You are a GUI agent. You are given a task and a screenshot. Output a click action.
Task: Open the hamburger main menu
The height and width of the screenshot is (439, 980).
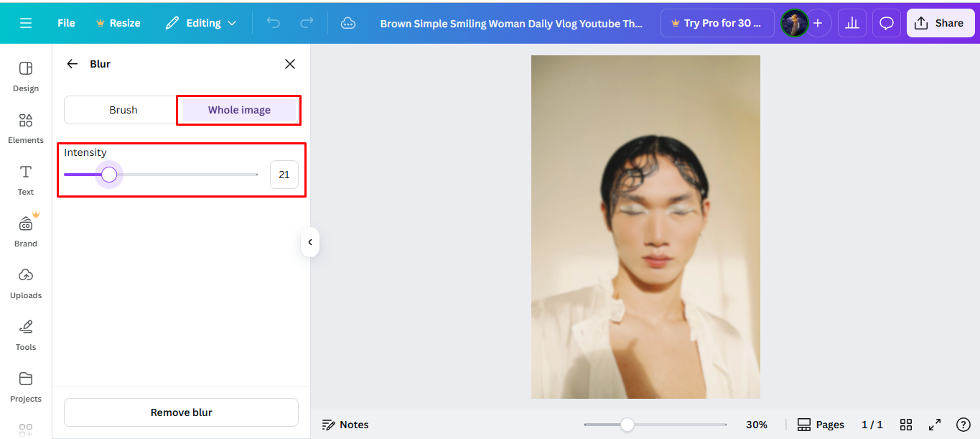tap(26, 22)
